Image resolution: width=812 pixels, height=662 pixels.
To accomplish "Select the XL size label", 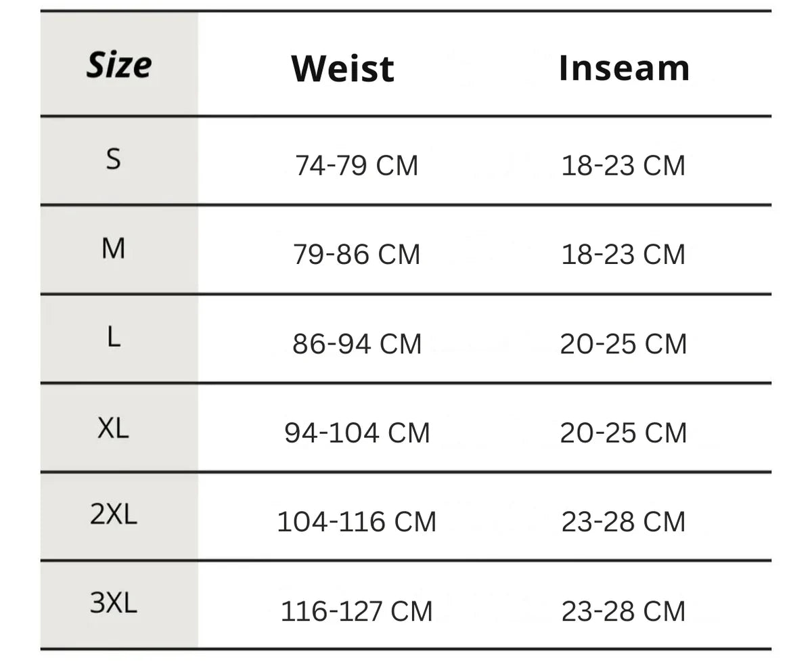I will [x=113, y=427].
